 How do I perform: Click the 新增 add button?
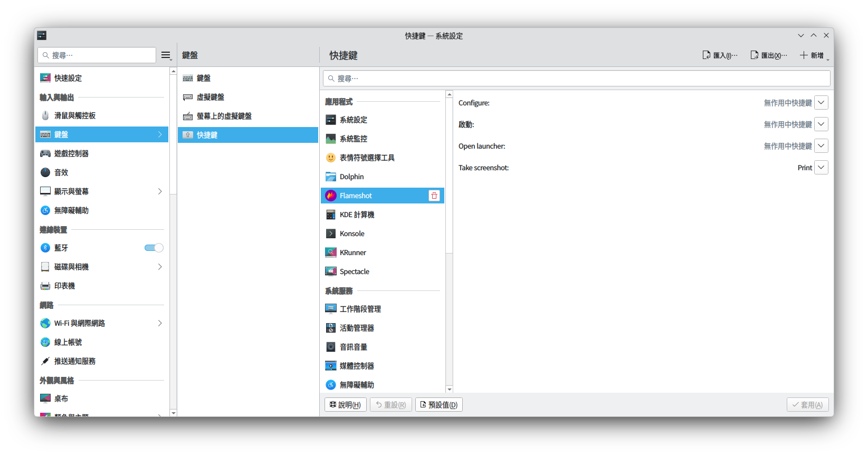tap(813, 55)
